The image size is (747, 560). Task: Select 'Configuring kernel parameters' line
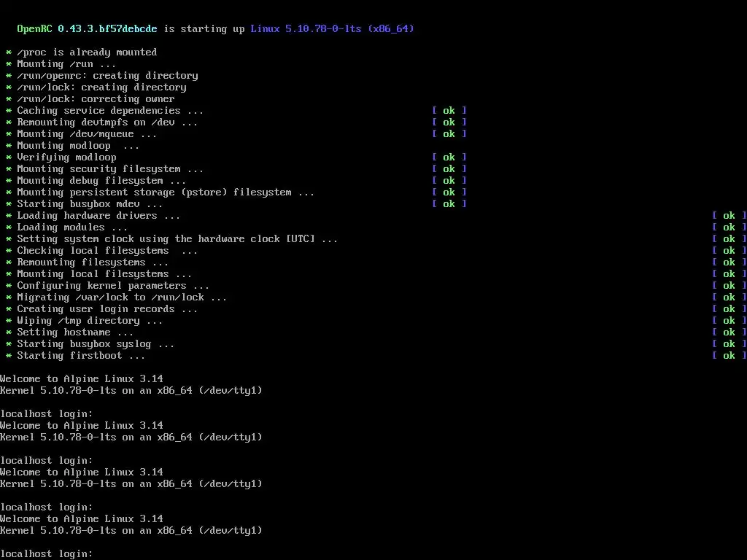click(113, 286)
